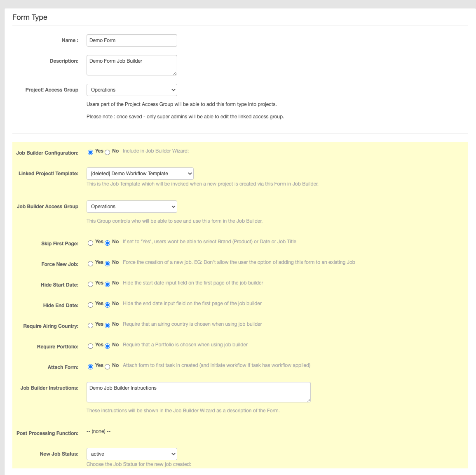Select Yes for Force New Job
Screen dimensions: 476x475
pos(91,263)
